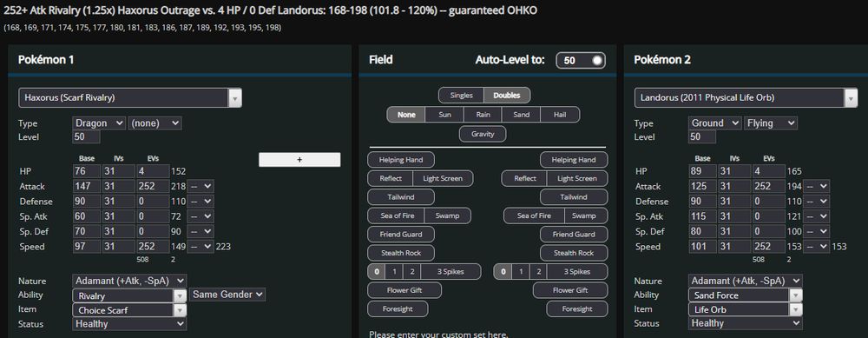The image size is (868, 338).
Task: Edit Pokémon 1 HP EVs field
Action: pos(152,171)
